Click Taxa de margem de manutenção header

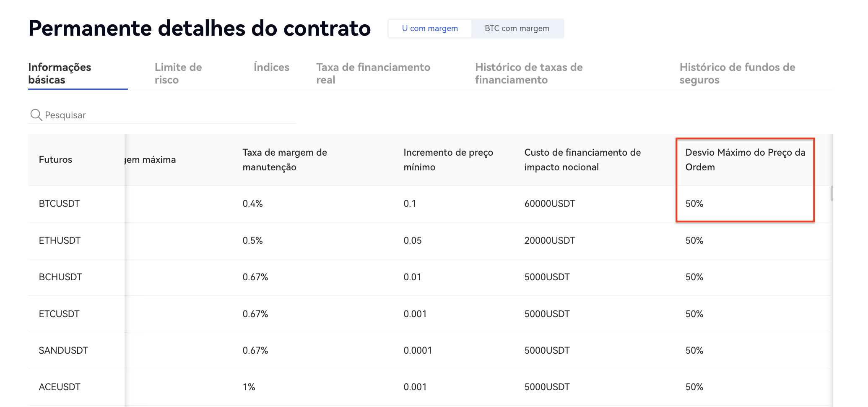click(285, 160)
